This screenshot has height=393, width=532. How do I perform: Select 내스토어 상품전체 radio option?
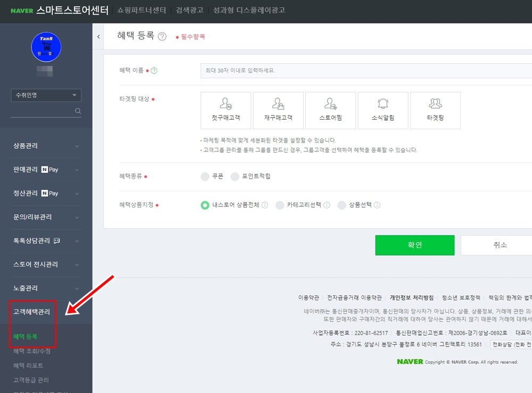click(x=205, y=205)
